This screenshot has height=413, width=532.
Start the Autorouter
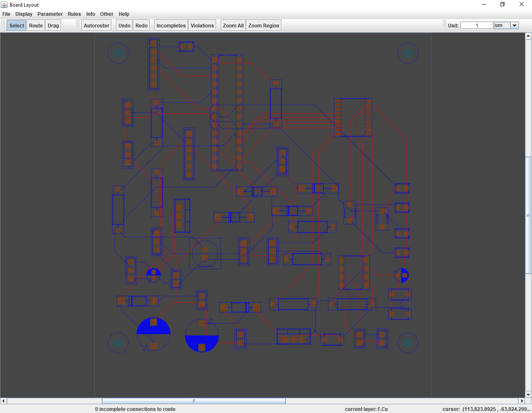click(x=96, y=25)
